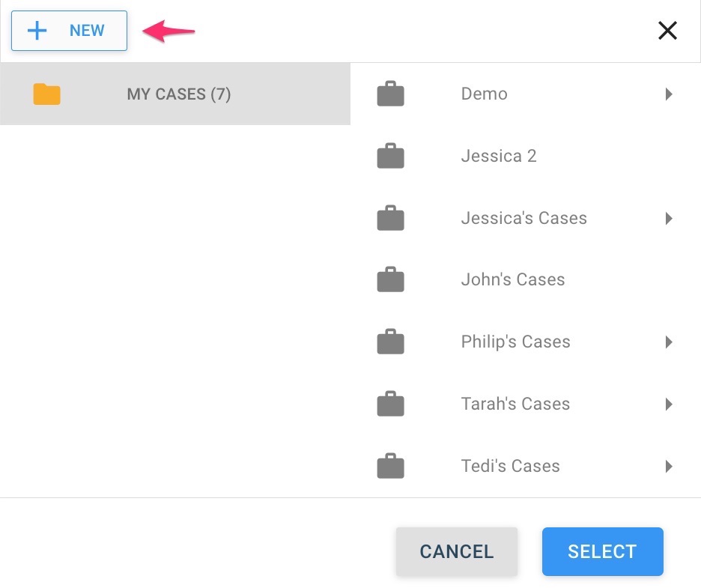Close the case picker dialog
The image size is (701, 588).
[667, 31]
